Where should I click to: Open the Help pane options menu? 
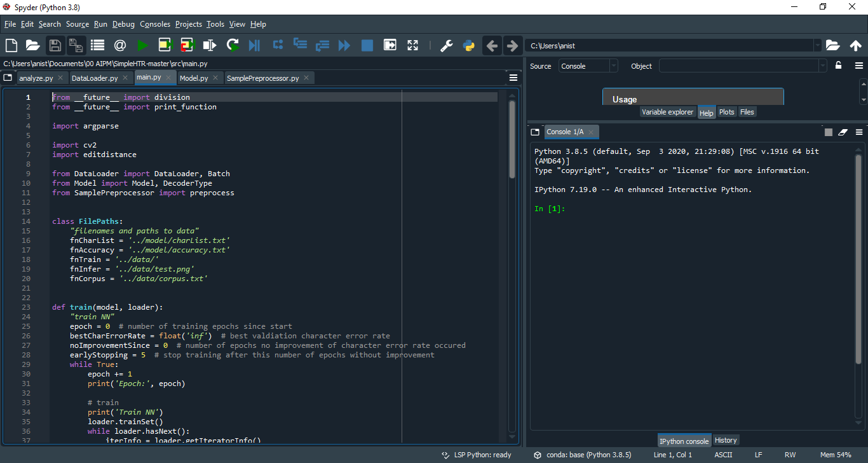(x=859, y=66)
